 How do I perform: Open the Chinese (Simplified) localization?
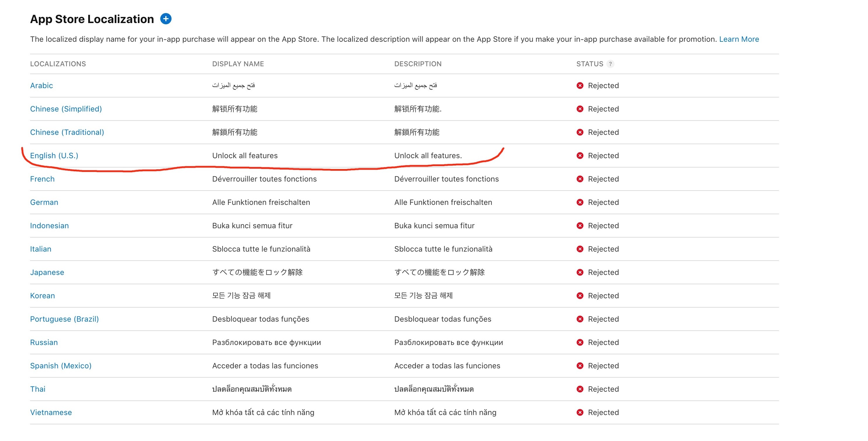(66, 109)
